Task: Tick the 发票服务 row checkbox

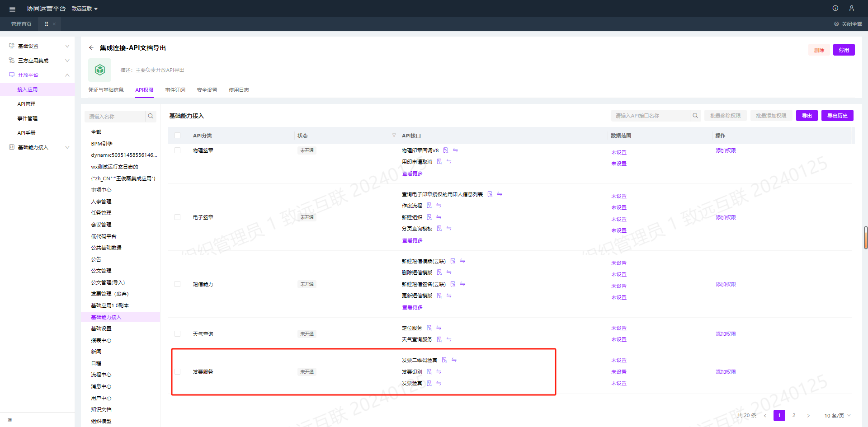Action: [177, 372]
